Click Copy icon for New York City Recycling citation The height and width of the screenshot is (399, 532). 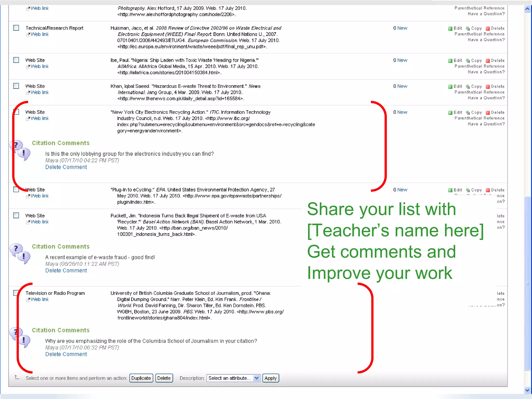pos(468,113)
